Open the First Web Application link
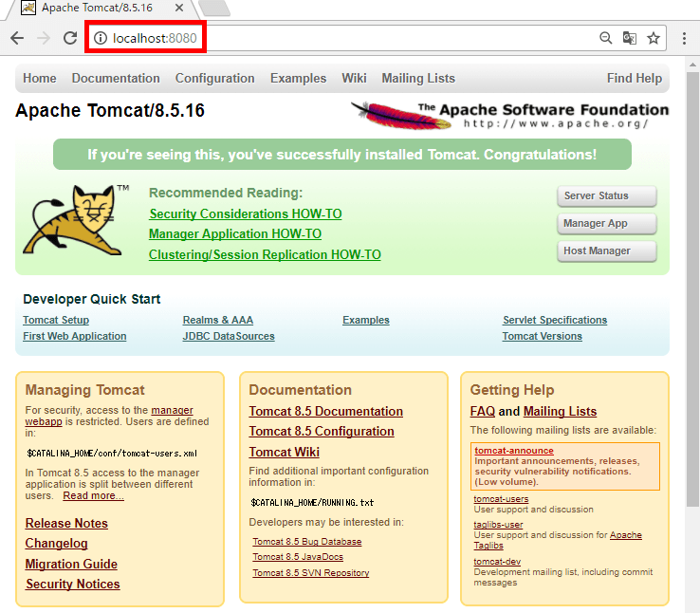The image size is (700, 613). [75, 336]
